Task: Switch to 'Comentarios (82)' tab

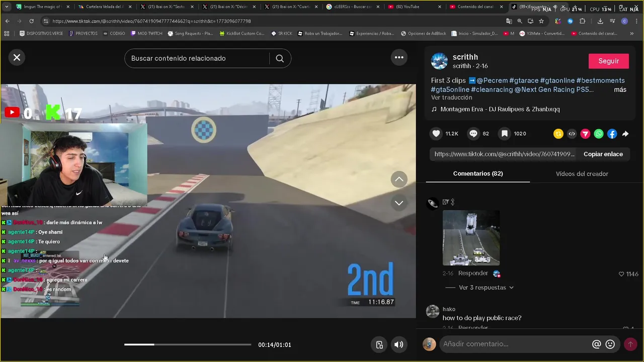Action: coord(478,173)
